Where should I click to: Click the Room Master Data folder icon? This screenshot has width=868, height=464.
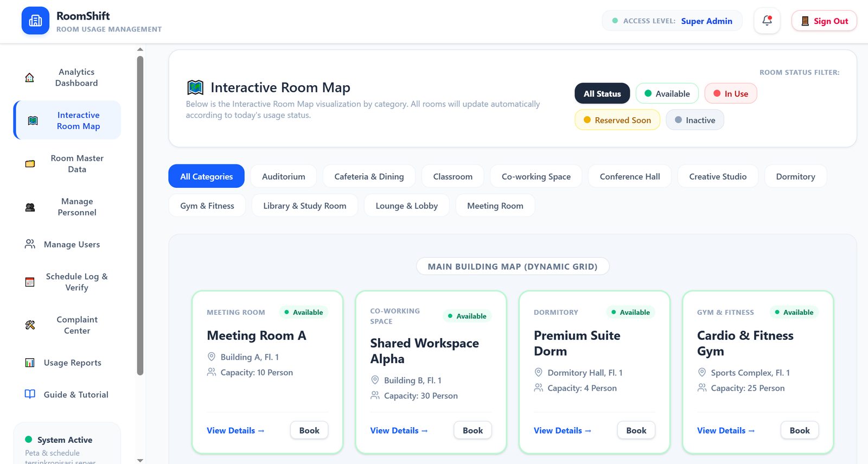(x=30, y=164)
